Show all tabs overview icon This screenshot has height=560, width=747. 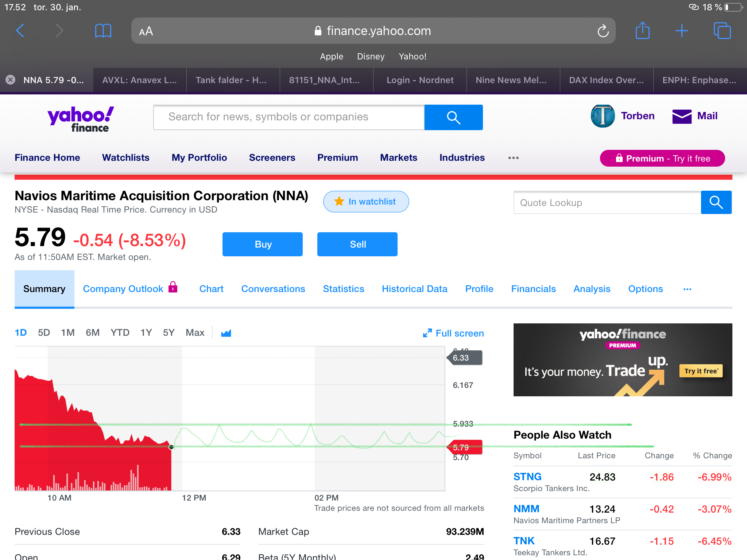point(722,31)
